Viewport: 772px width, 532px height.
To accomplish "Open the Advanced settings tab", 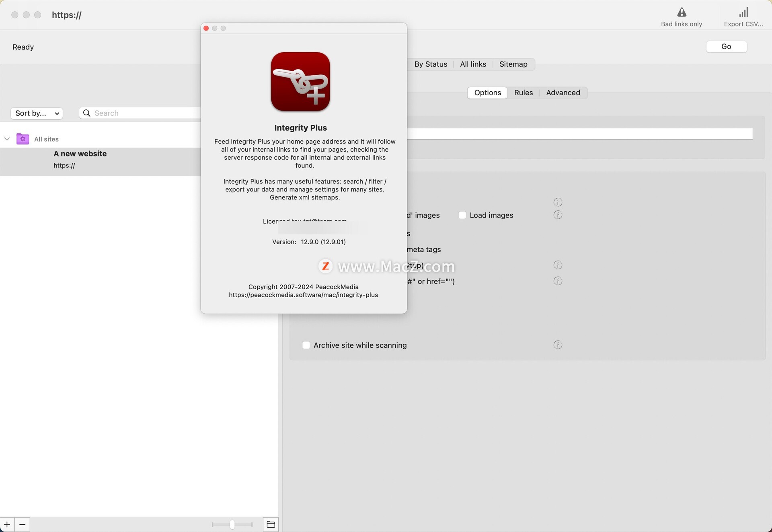I will pos(563,93).
